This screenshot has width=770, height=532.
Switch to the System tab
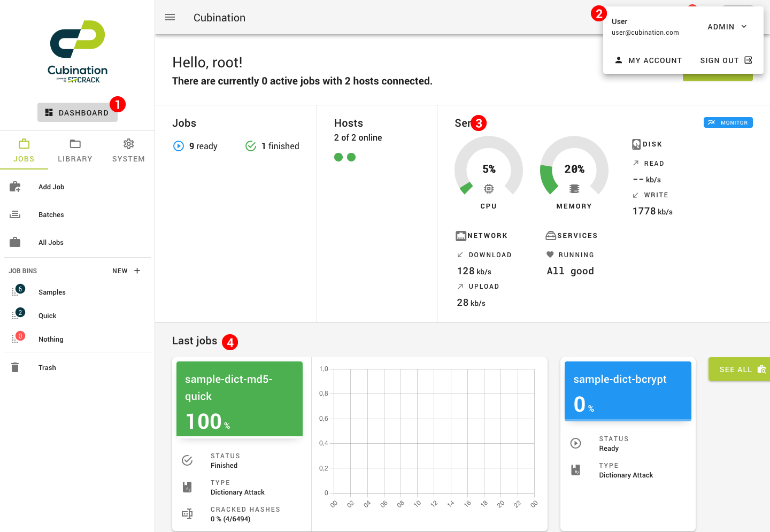[128, 150]
